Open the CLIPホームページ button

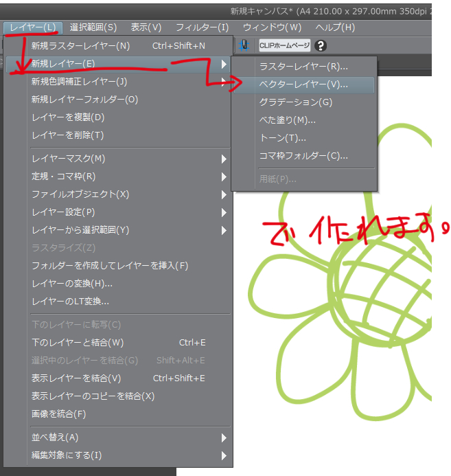[x=284, y=45]
